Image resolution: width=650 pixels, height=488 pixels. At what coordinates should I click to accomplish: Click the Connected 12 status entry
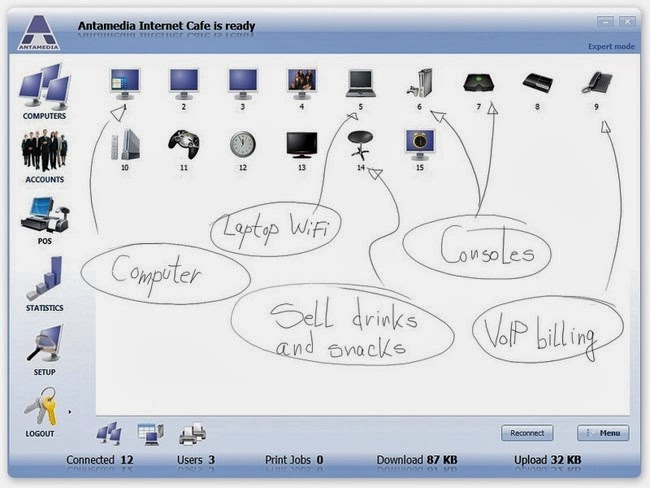tap(100, 460)
